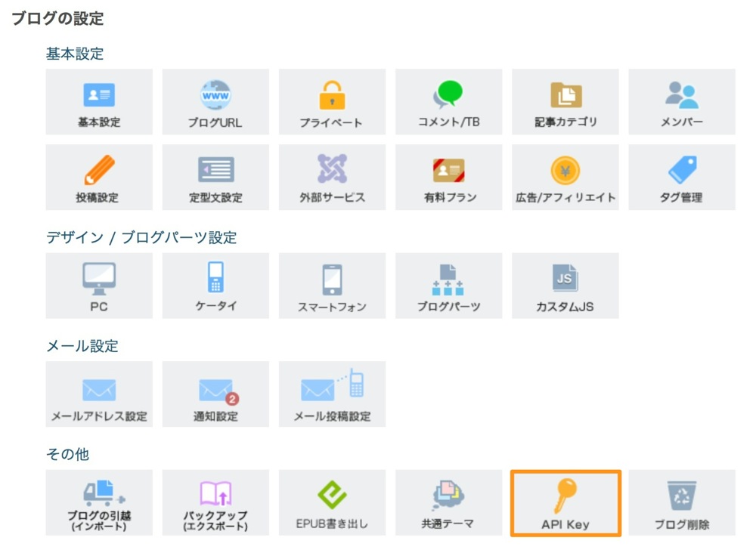
Task: Click the ブログの設定 page title
Action: coord(57,18)
